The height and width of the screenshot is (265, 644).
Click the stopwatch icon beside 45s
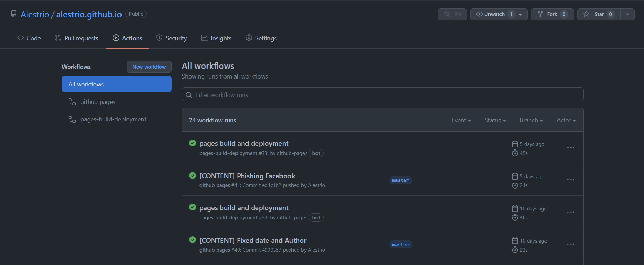pyautogui.click(x=515, y=153)
